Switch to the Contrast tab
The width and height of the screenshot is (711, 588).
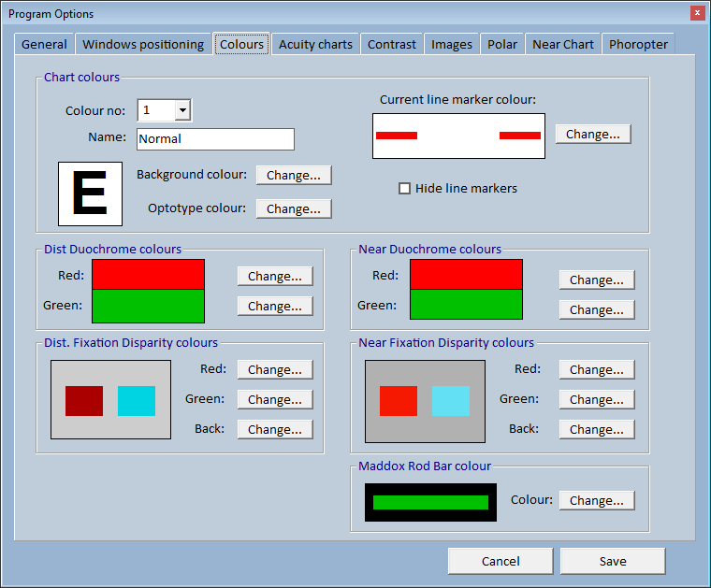point(391,44)
